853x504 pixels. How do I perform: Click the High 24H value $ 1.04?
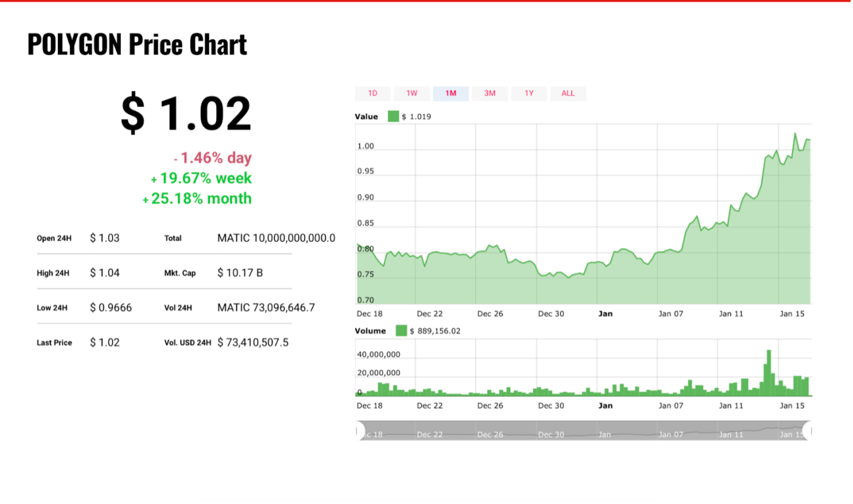(105, 272)
